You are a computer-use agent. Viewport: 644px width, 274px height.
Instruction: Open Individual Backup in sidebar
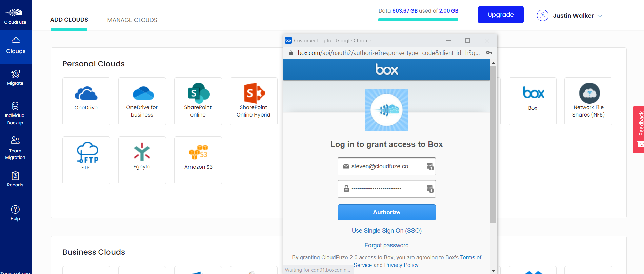click(15, 114)
